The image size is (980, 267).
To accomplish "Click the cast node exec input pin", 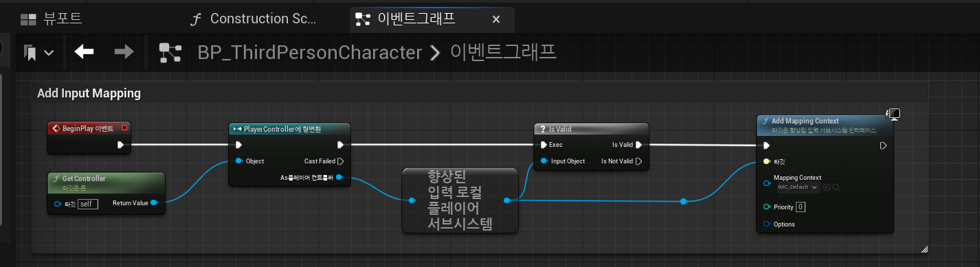I will 238,145.
